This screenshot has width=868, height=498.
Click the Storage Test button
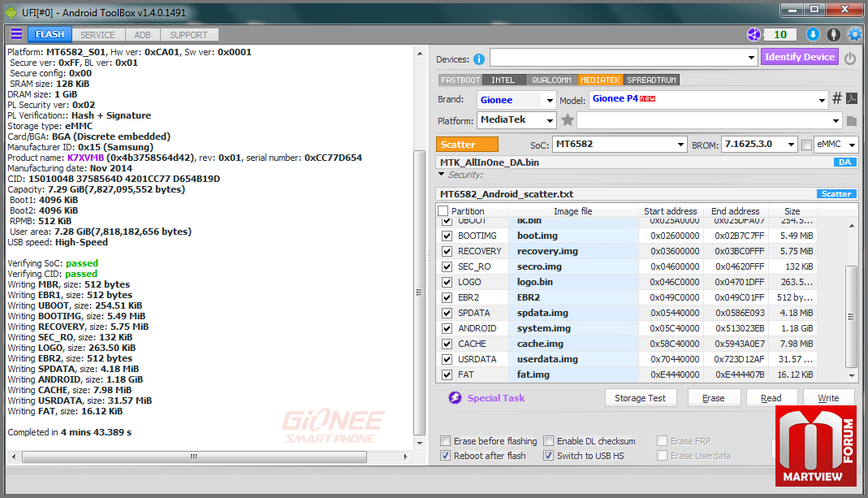coord(640,398)
